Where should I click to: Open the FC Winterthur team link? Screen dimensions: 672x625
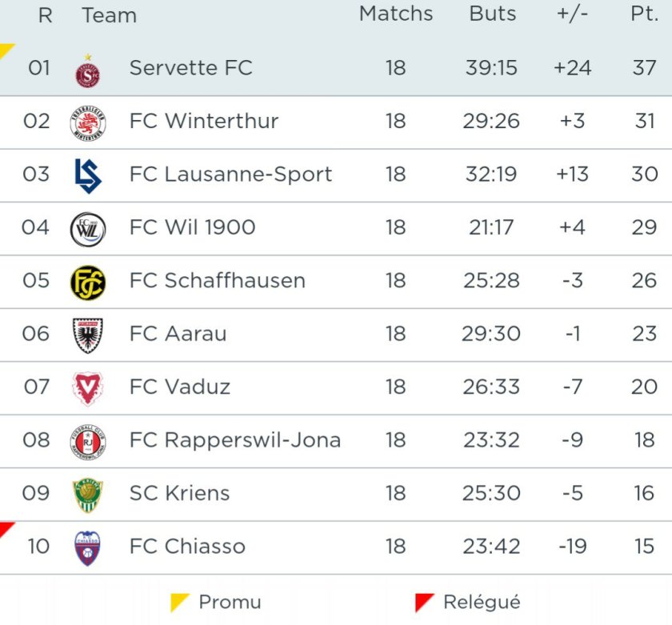click(204, 122)
